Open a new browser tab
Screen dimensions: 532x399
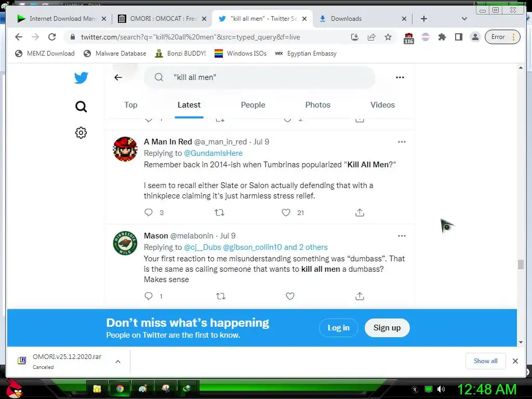[x=424, y=19]
